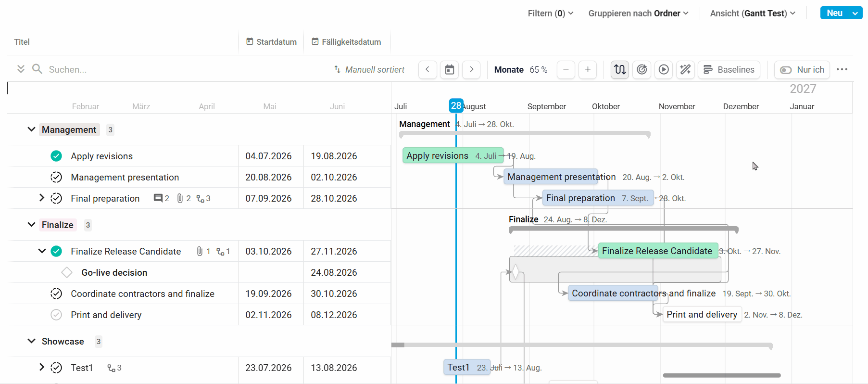The image size is (868, 384).
Task: Click the Startdatum column header
Action: [272, 42]
